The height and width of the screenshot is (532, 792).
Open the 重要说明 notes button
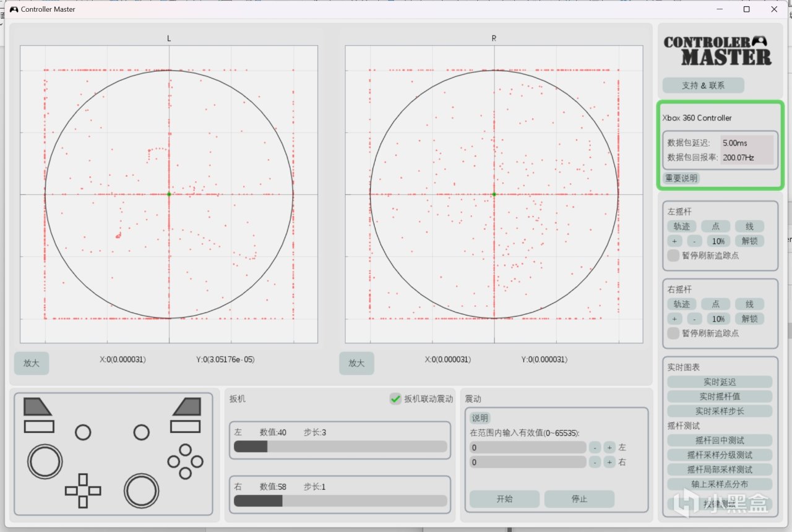tap(681, 178)
